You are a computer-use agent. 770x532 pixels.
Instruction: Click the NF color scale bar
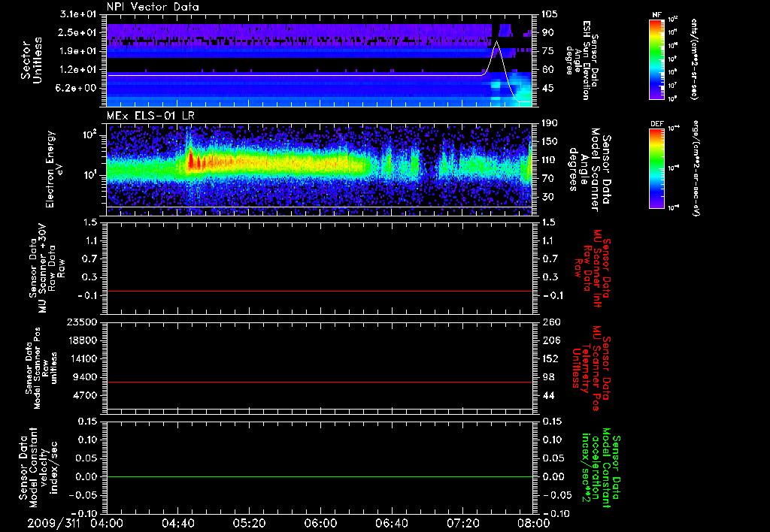point(654,60)
